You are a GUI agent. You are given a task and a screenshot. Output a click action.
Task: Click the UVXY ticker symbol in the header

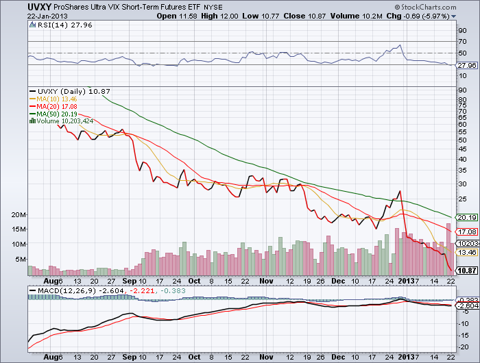(39, 7)
